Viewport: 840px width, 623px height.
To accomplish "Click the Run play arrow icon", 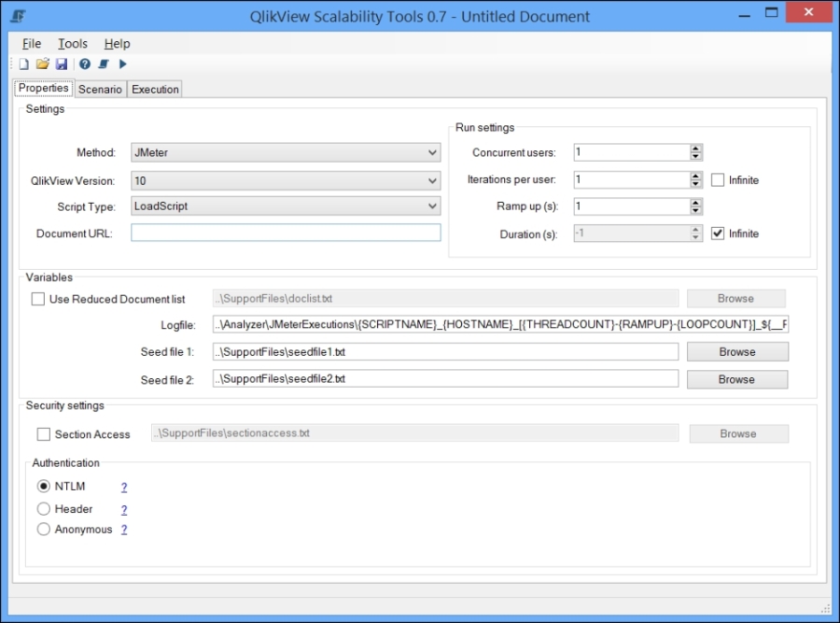I will pos(122,64).
